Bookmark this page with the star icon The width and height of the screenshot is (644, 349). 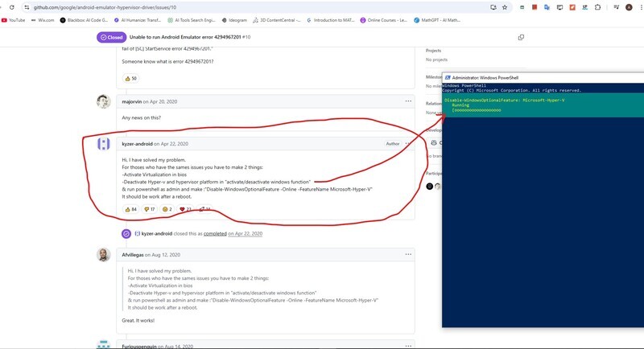(505, 7)
